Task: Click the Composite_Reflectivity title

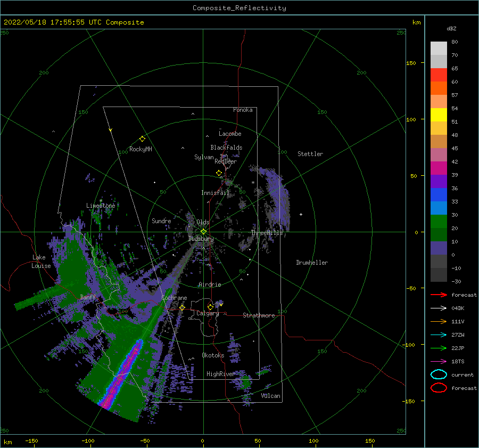Action: tap(240, 8)
